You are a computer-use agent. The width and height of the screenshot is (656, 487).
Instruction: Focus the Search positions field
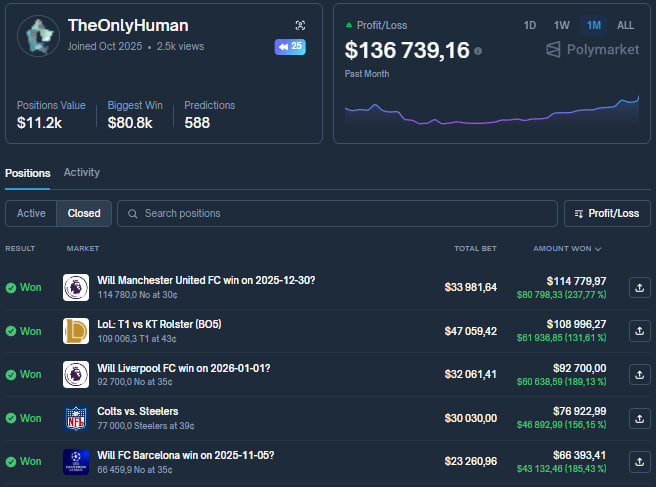(337, 213)
